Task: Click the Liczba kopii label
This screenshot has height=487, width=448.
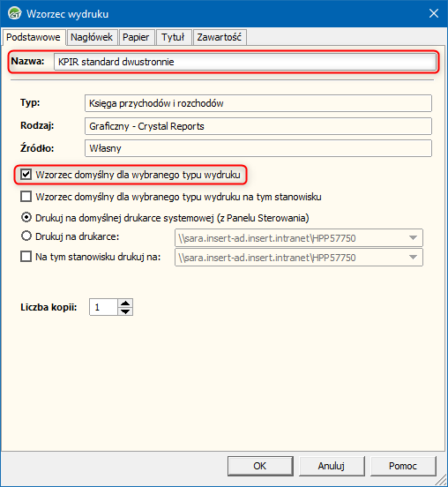Action: (x=49, y=307)
